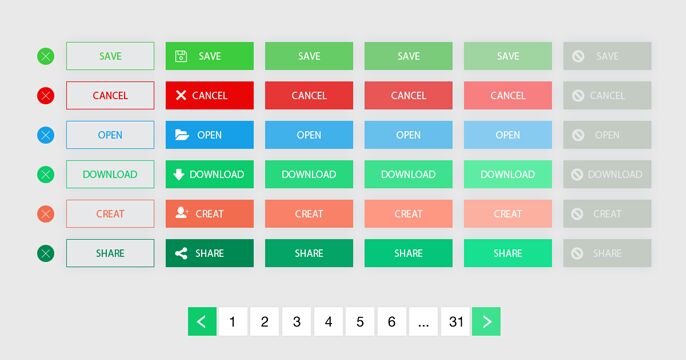
Task: Click the round dark-green X icon beside outlined SHARE
Action: click(x=46, y=253)
